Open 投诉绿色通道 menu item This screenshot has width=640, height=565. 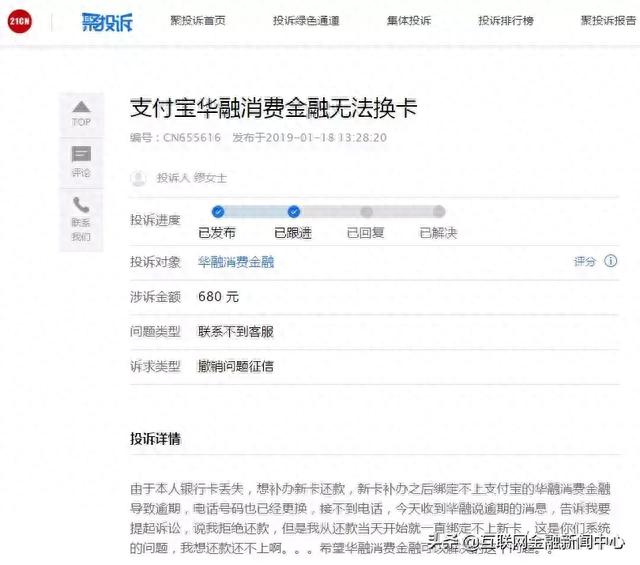(x=306, y=20)
